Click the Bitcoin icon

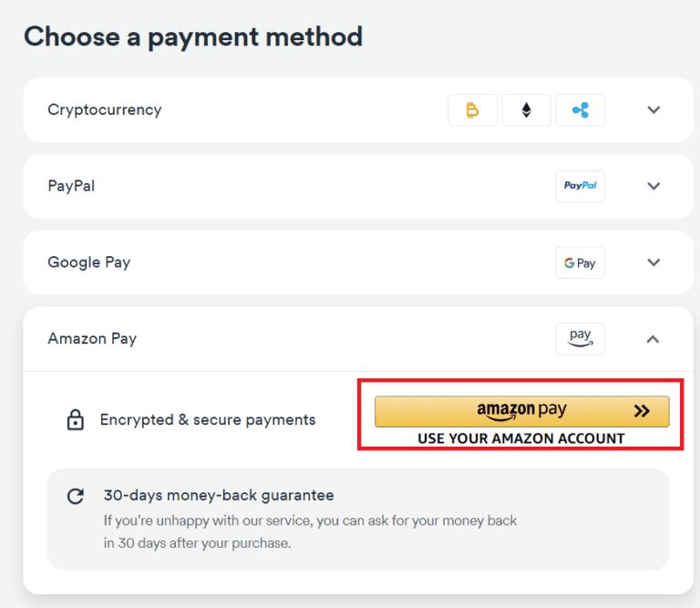[x=472, y=110]
